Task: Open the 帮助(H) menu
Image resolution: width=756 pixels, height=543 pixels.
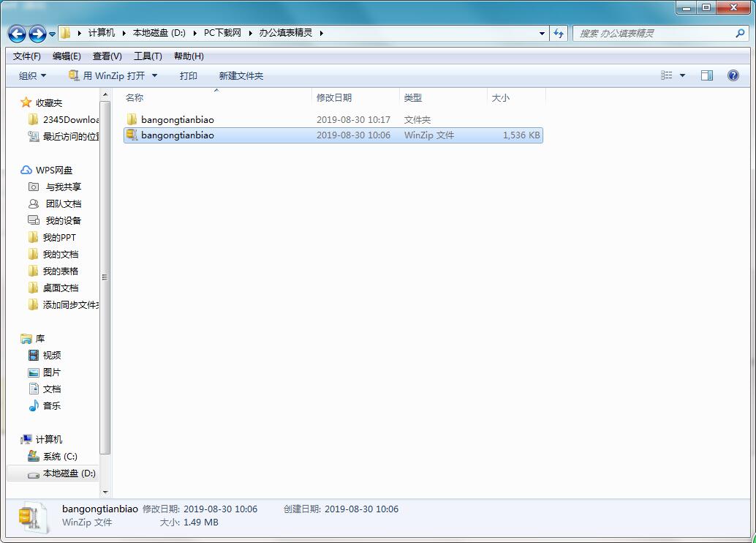Action: (x=189, y=56)
